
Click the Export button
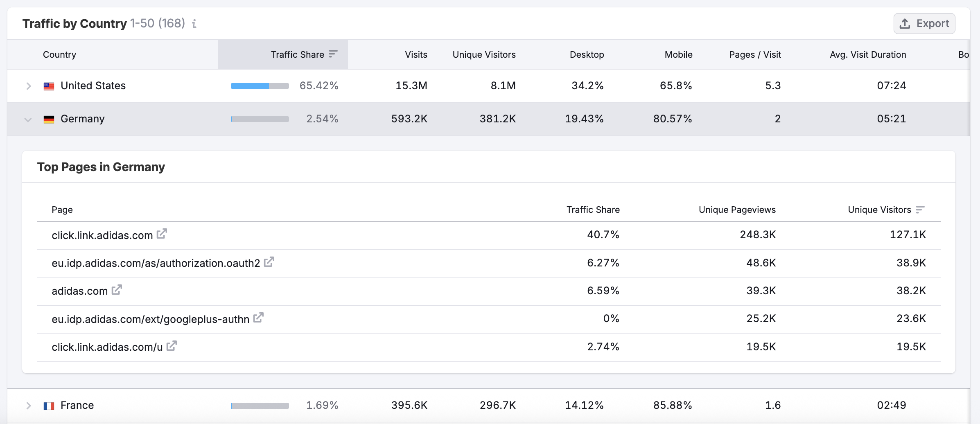pyautogui.click(x=924, y=24)
